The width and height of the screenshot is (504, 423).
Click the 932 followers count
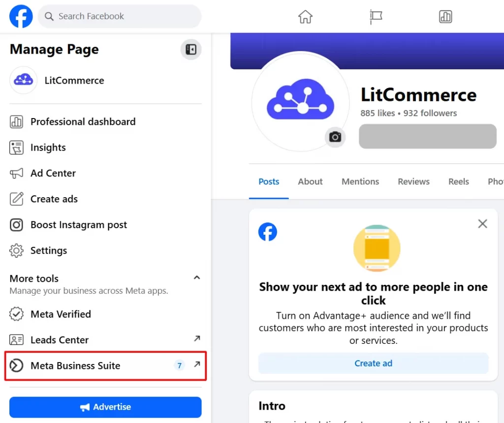(x=430, y=113)
